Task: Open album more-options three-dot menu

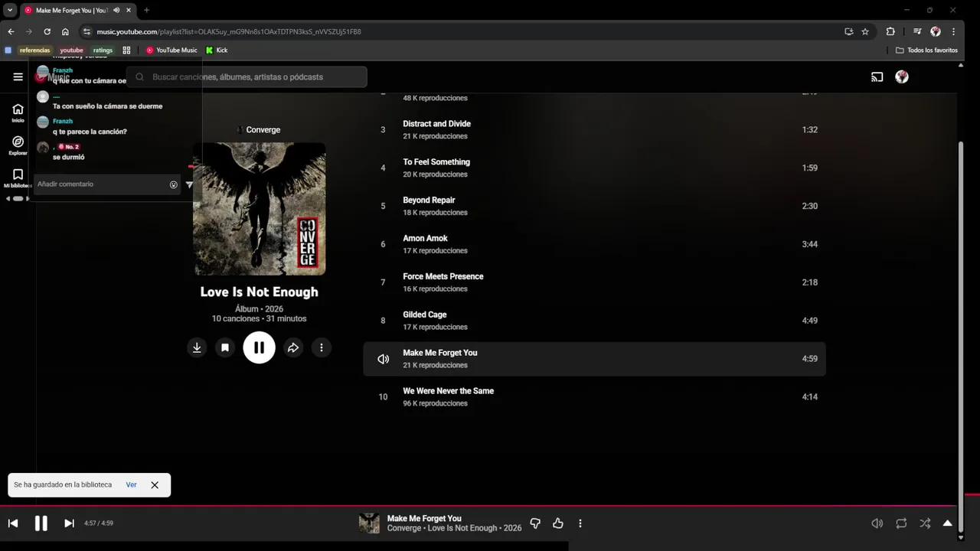Action: [x=322, y=347]
